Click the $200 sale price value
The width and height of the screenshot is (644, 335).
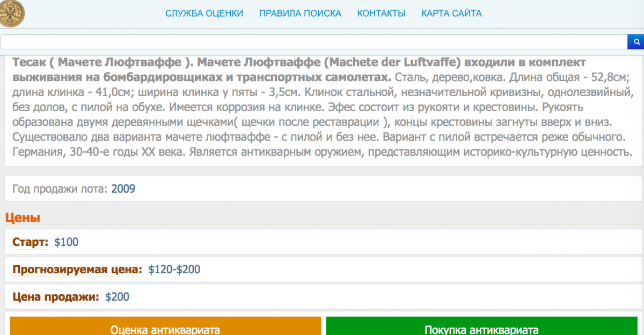click(x=118, y=297)
